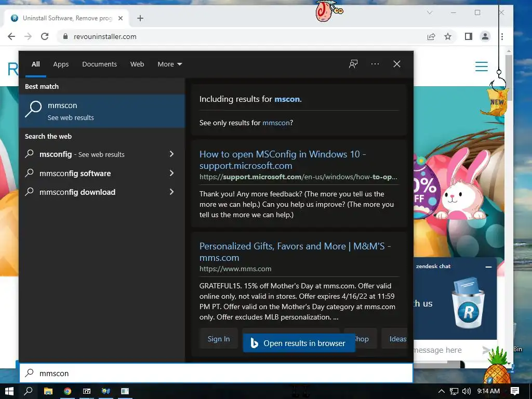This screenshot has width=532, height=399.
Task: Click the 9:14 AM taskbar clock
Action: [488, 391]
